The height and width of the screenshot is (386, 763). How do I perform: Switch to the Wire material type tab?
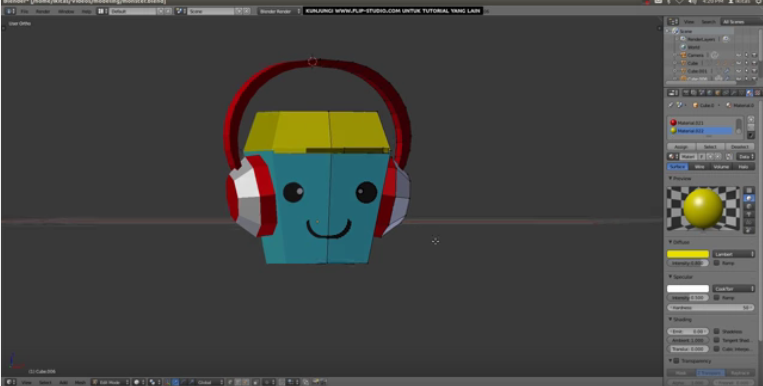tap(699, 166)
